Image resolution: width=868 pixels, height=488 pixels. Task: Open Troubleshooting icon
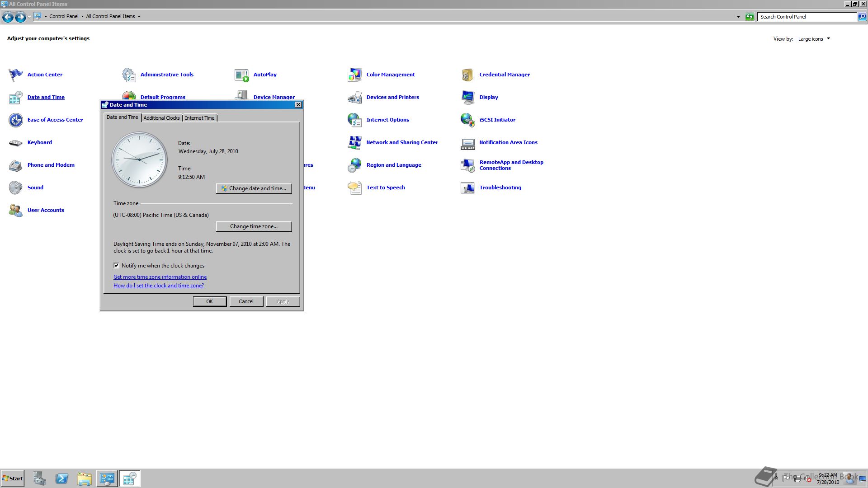pos(468,188)
